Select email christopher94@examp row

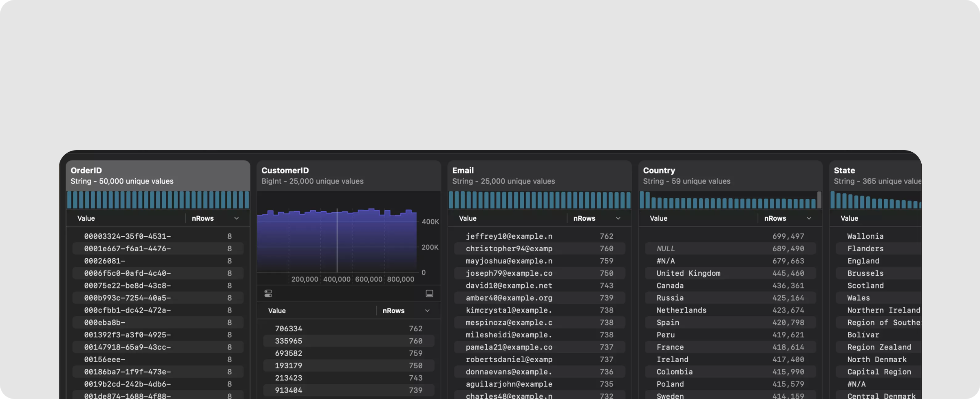pyautogui.click(x=539, y=248)
